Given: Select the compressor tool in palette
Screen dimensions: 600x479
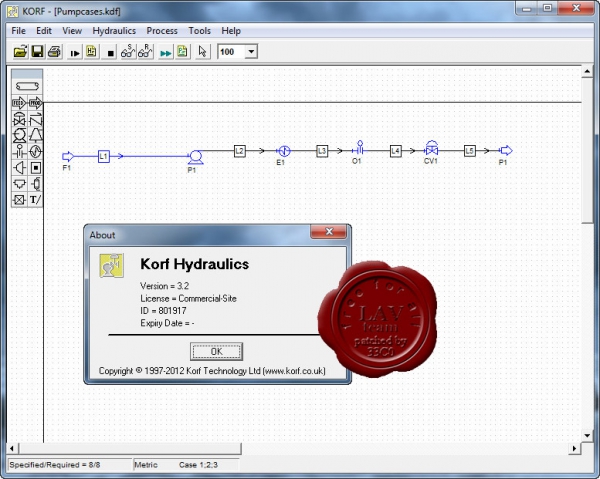Looking at the screenshot, I should coord(35,135).
